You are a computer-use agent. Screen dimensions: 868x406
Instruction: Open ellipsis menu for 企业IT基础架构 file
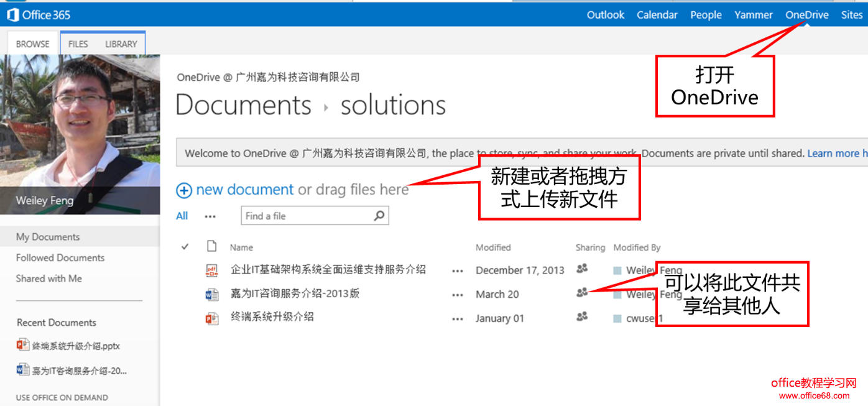pyautogui.click(x=458, y=271)
